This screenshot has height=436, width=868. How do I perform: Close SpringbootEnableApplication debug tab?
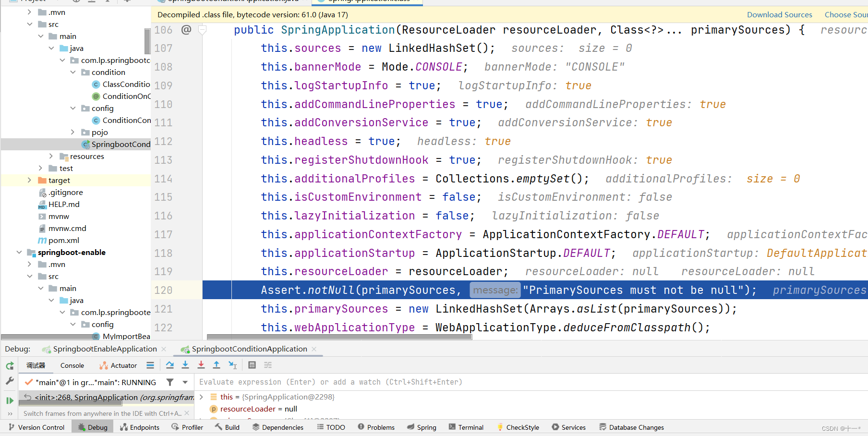164,349
